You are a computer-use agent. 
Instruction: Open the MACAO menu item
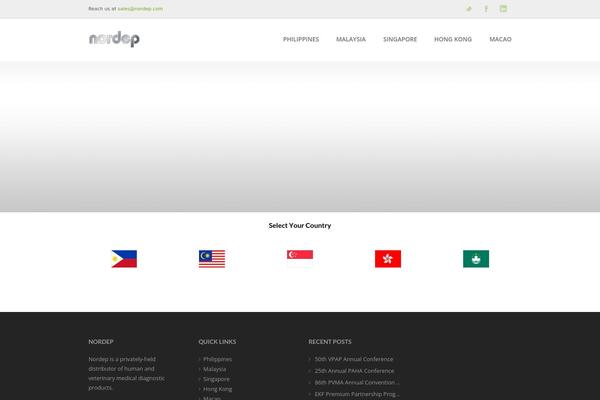pyautogui.click(x=501, y=39)
